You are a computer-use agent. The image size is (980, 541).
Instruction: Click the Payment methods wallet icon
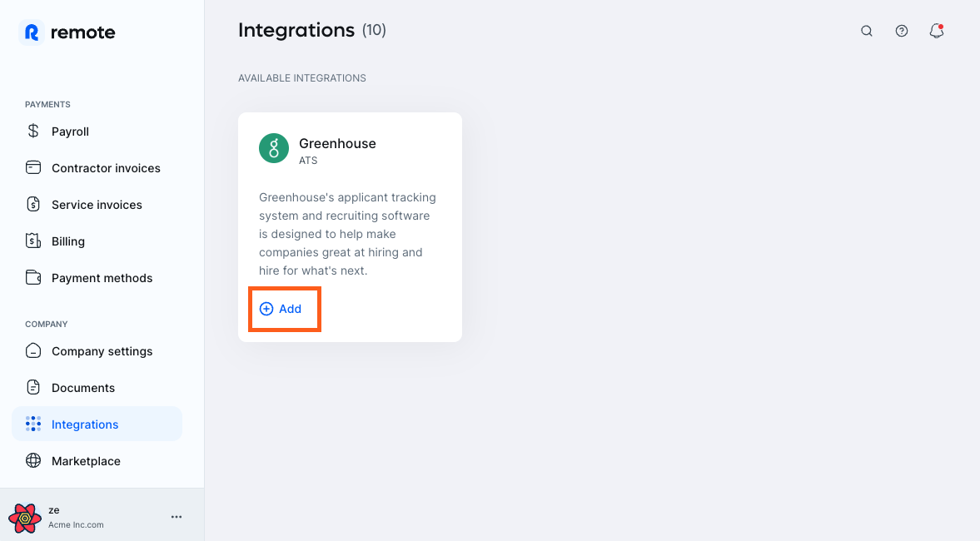click(33, 277)
